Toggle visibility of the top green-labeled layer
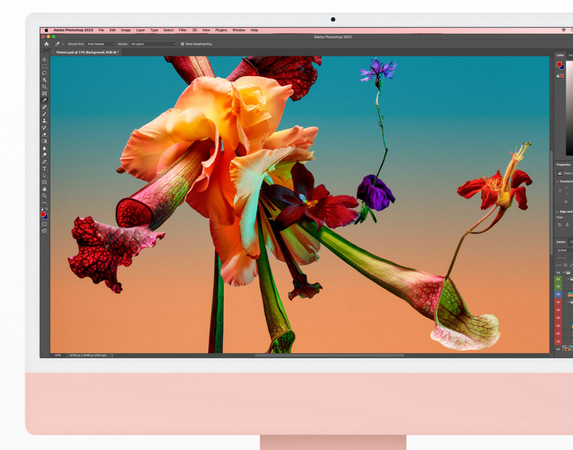 [x=558, y=279]
